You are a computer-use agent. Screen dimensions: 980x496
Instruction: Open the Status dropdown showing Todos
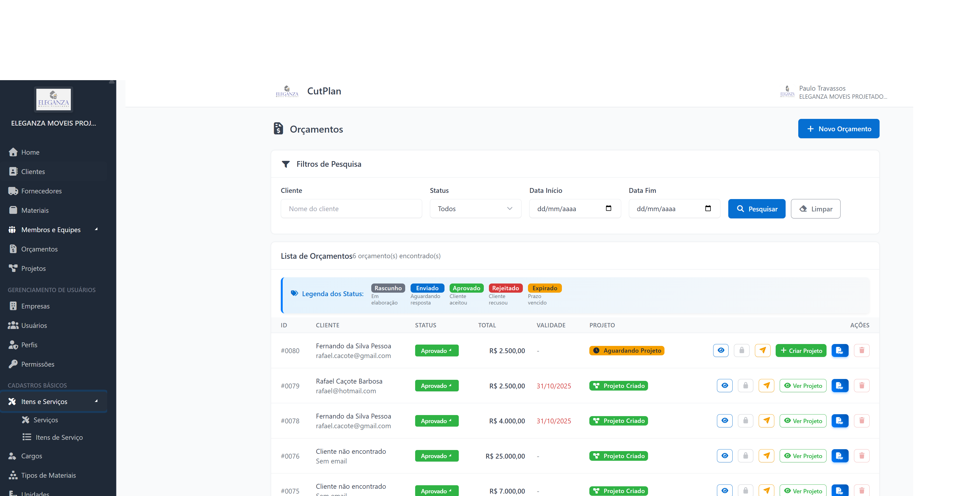(x=475, y=209)
